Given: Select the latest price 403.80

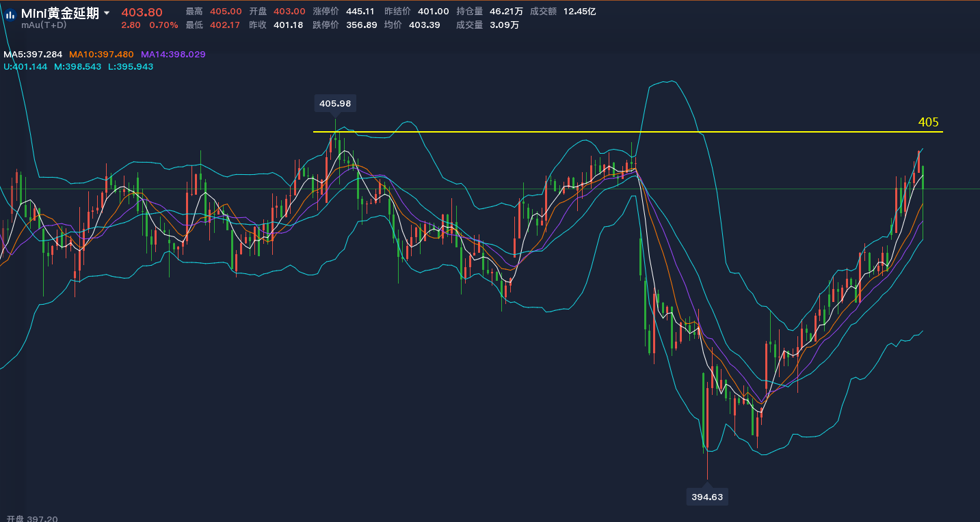Looking at the screenshot, I should click(x=142, y=12).
